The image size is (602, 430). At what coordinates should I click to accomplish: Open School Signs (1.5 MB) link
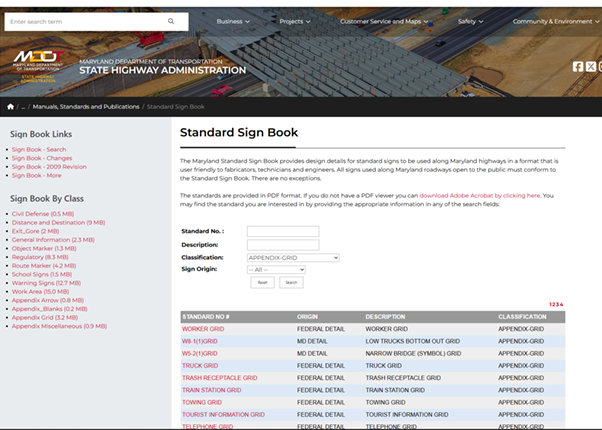(x=42, y=275)
